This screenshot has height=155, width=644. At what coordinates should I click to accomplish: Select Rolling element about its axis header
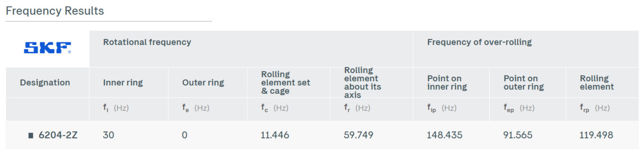point(363,82)
